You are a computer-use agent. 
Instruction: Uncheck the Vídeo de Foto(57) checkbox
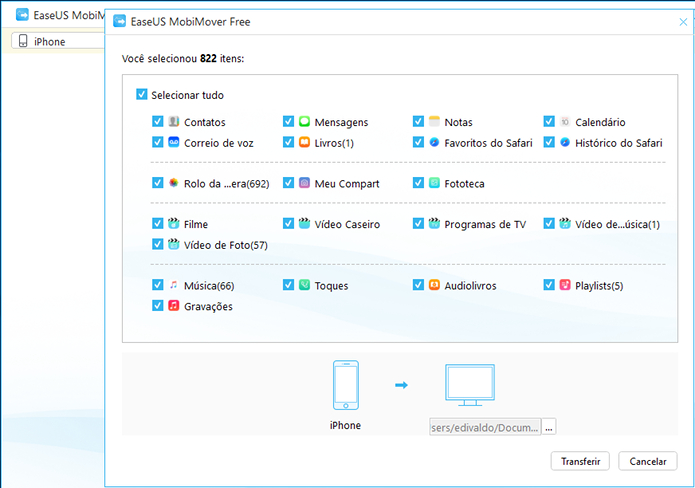click(157, 244)
